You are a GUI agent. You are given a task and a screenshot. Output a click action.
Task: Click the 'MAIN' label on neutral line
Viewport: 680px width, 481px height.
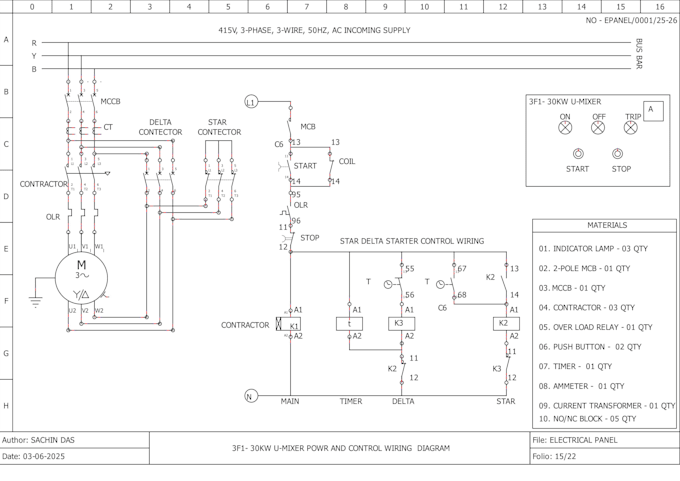point(290,401)
